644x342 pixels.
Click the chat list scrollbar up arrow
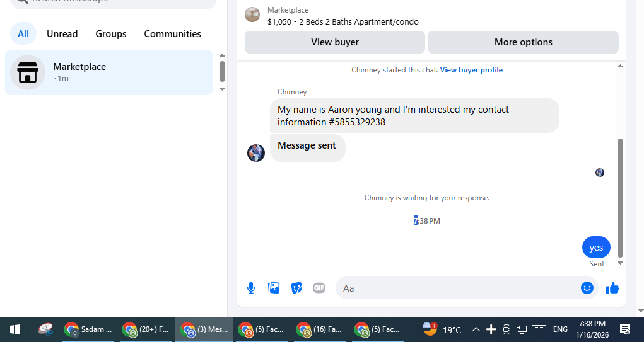(x=222, y=55)
